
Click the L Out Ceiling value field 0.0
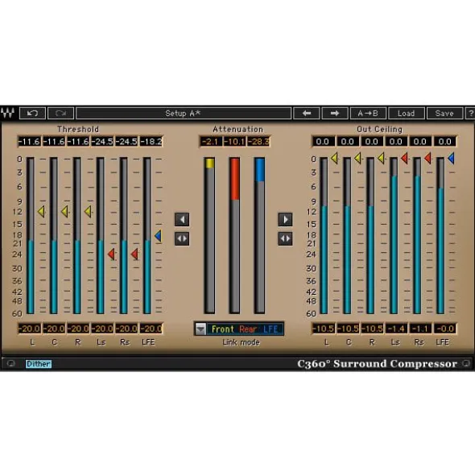[323, 142]
